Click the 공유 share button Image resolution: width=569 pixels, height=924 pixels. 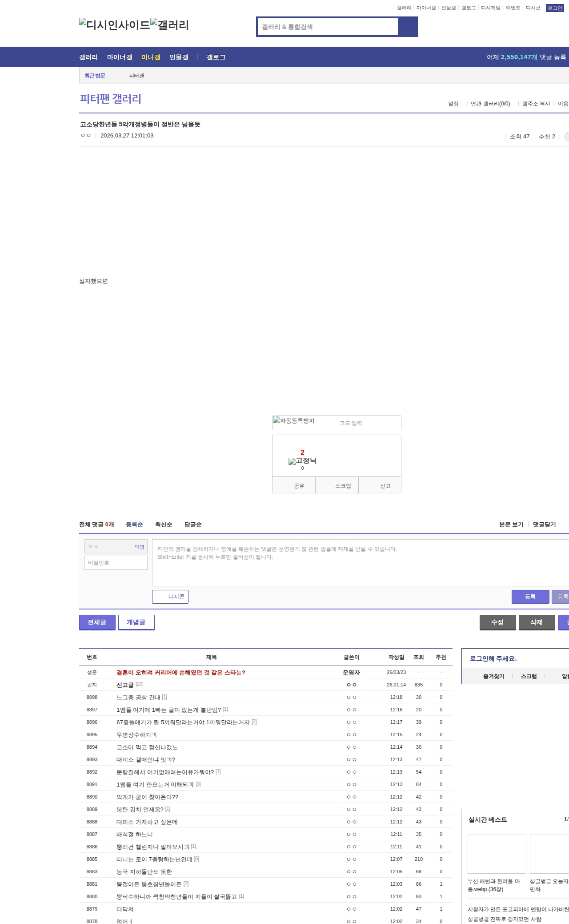click(294, 485)
